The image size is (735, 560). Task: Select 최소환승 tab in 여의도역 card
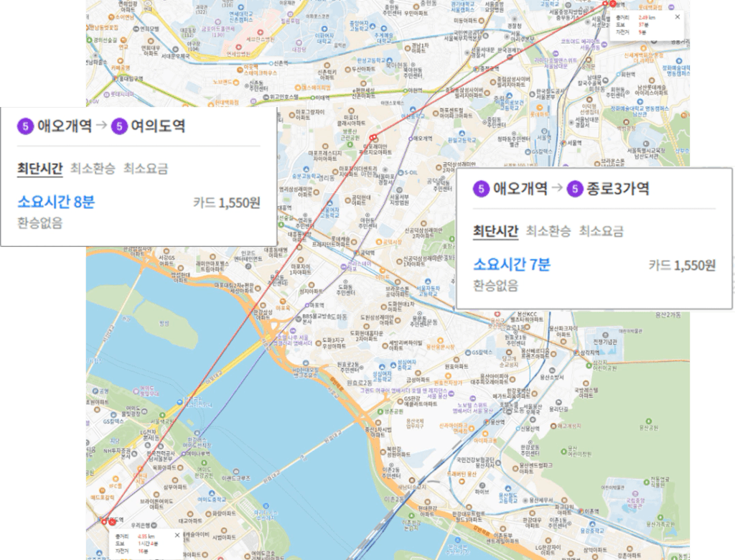(93, 168)
